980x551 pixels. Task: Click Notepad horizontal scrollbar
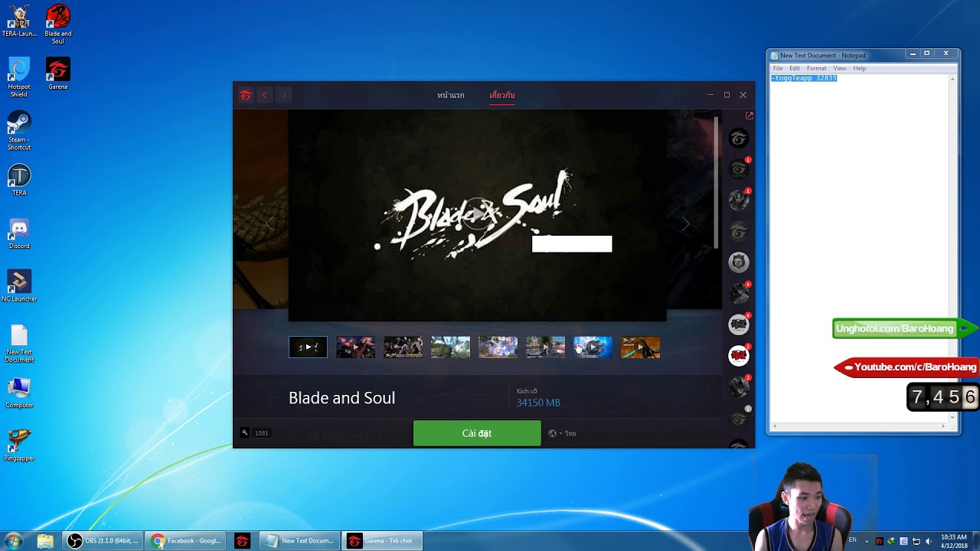(x=860, y=426)
